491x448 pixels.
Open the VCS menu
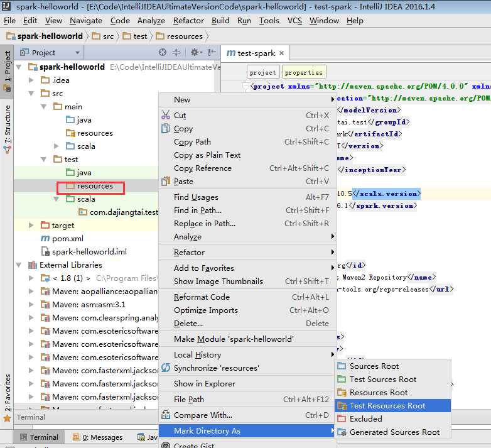pos(294,21)
